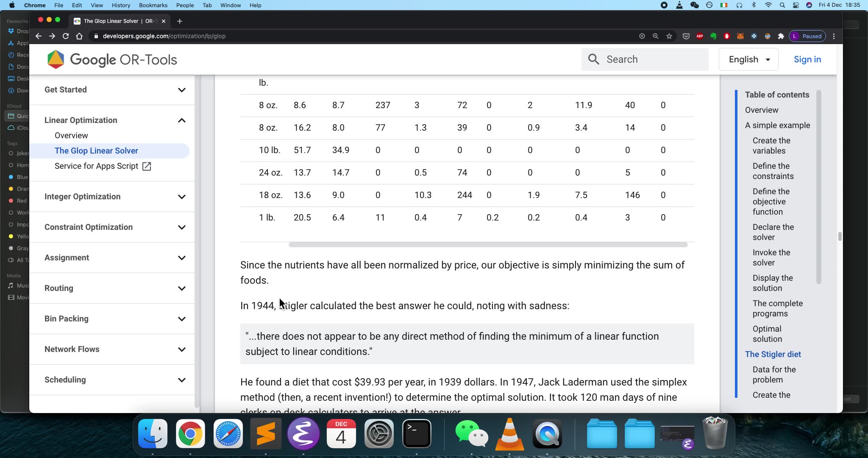Click the The Glop Linear Solver tab
The height and width of the screenshot is (458, 868).
tap(118, 21)
